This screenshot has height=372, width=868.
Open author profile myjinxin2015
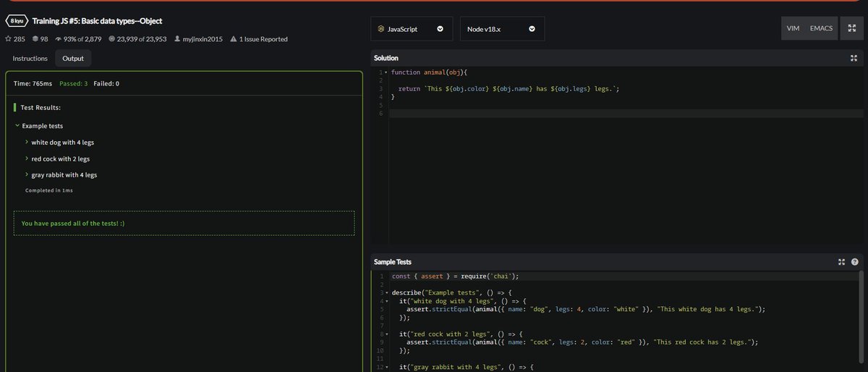(x=203, y=39)
